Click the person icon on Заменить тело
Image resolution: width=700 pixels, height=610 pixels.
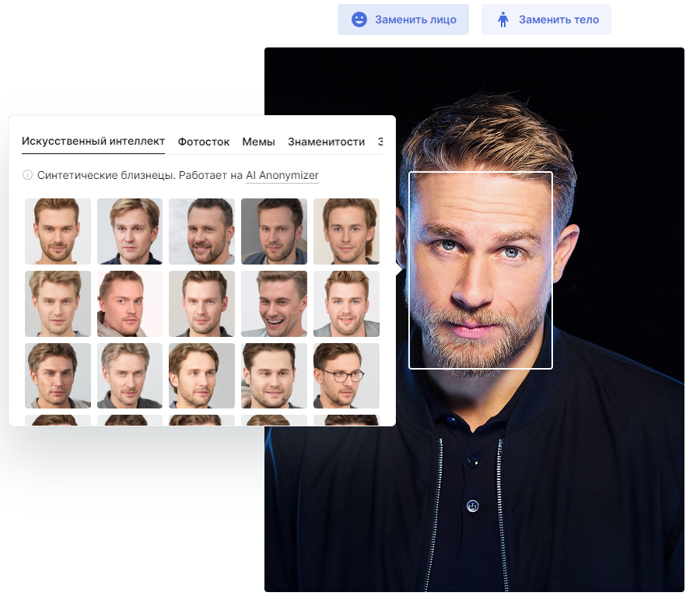click(503, 19)
